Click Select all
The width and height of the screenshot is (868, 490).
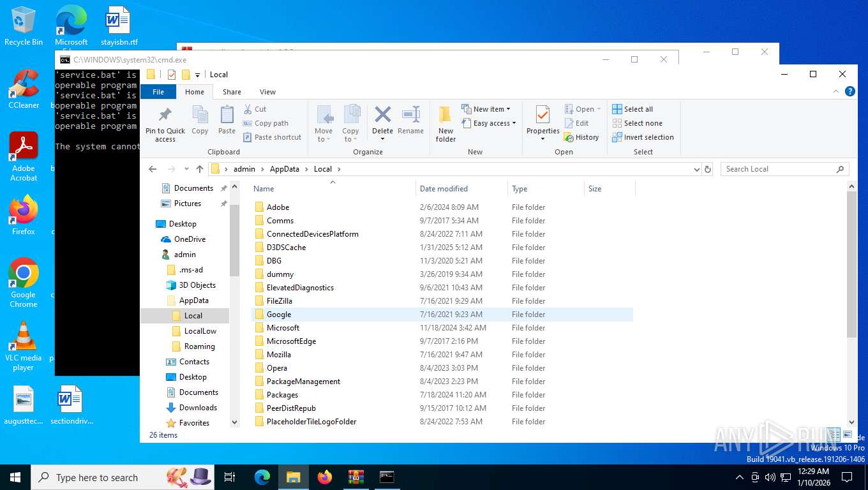[x=632, y=109]
